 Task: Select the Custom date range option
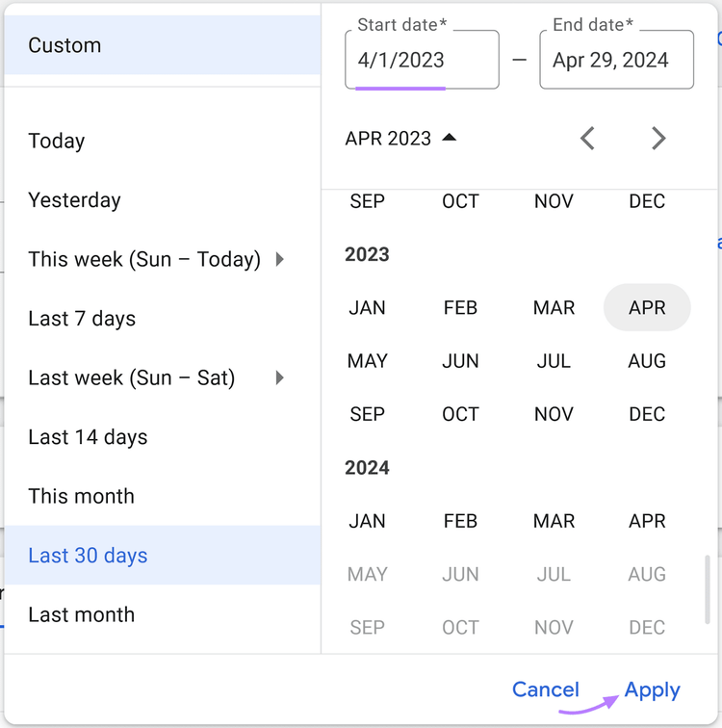163,45
